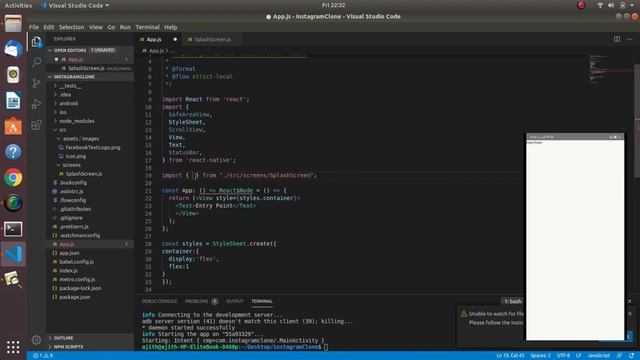640x360 pixels.
Task: Open editor More Actions menu
Action: [629, 39]
